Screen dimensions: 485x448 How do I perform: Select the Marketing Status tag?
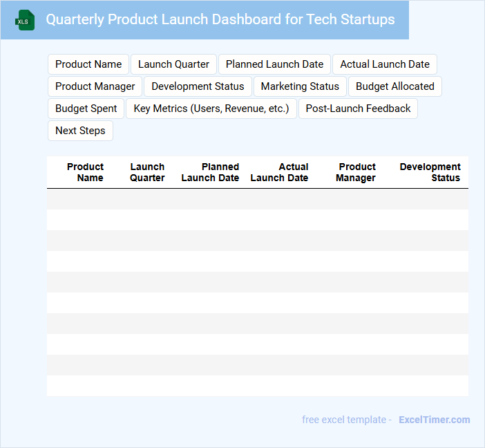(x=300, y=86)
